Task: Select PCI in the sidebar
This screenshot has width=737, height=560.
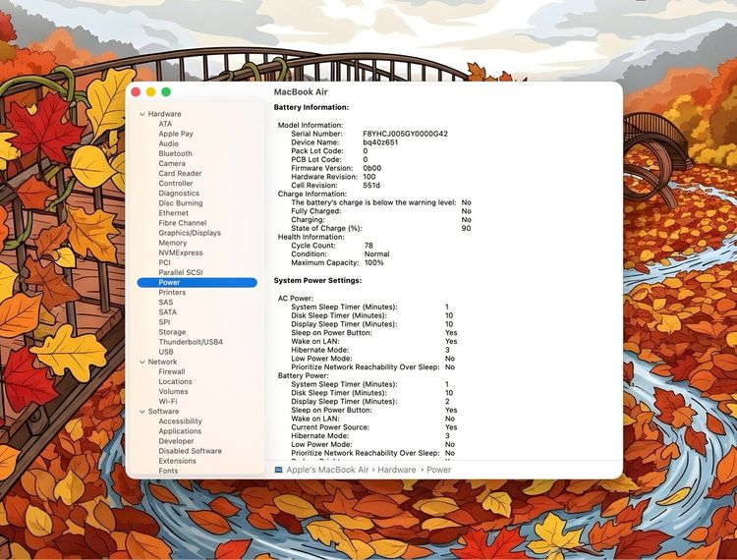Action: 164,262
